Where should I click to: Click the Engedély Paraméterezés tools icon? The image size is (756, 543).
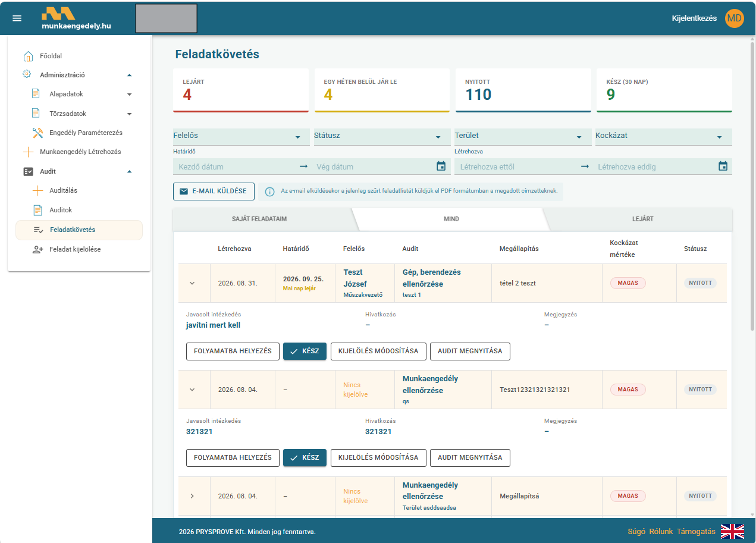point(37,133)
